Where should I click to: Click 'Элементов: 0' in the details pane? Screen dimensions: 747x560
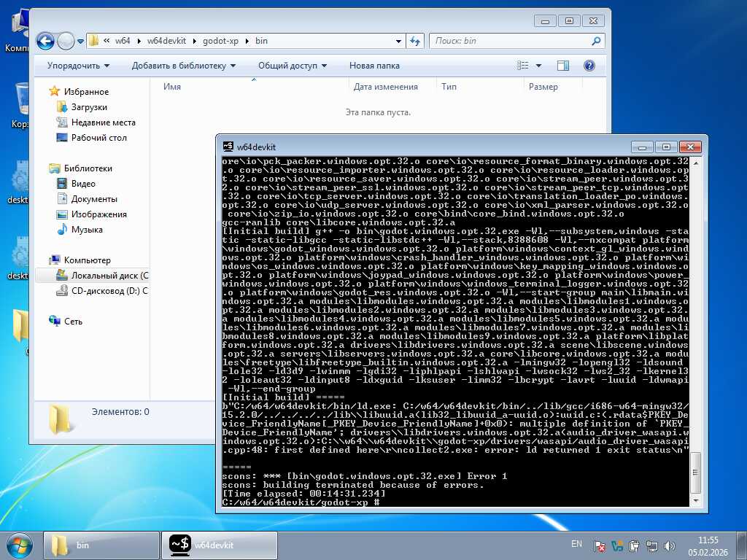coord(120,412)
